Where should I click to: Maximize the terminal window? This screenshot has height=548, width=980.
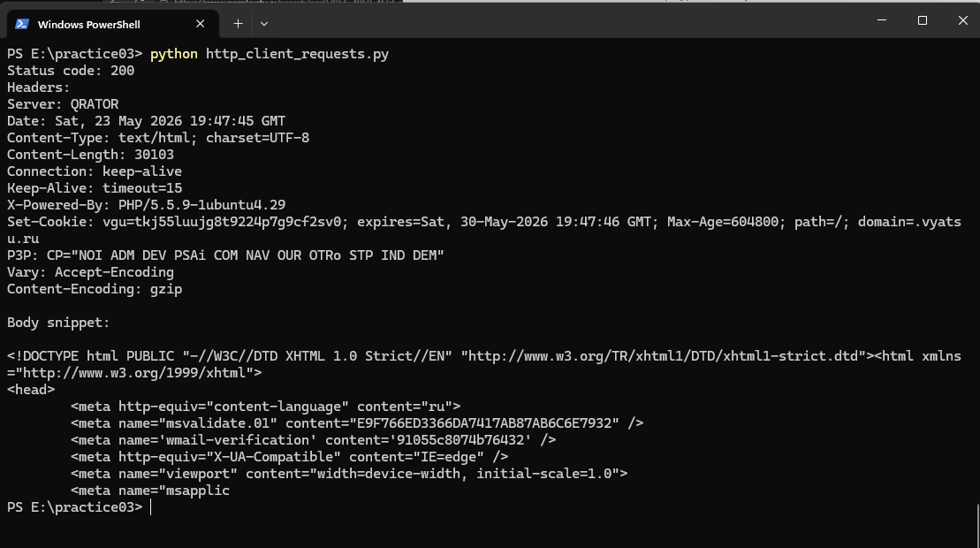pyautogui.click(x=923, y=20)
